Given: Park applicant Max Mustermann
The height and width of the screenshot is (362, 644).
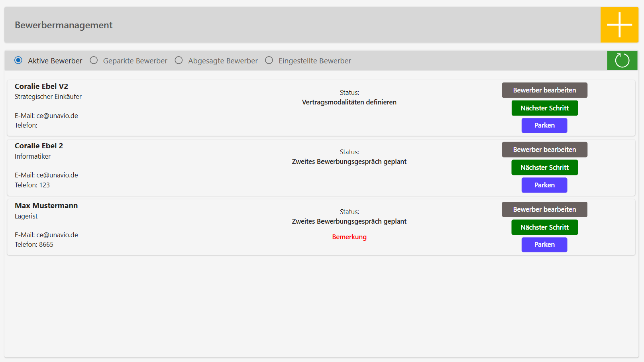Looking at the screenshot, I should pyautogui.click(x=544, y=245).
